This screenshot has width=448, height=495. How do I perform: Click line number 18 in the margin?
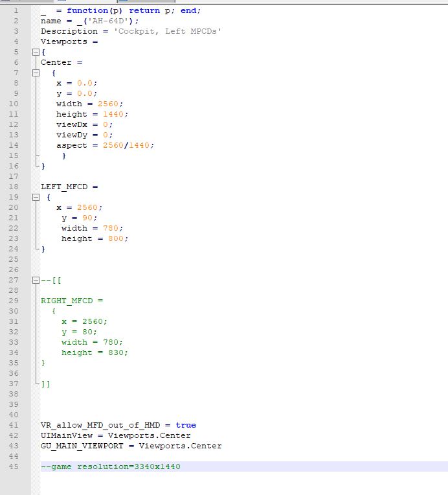click(14, 187)
